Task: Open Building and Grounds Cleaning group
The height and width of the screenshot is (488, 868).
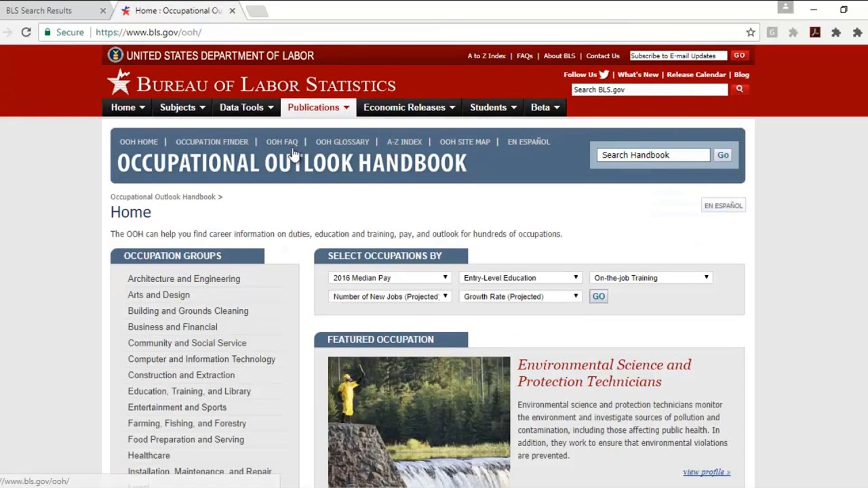Action: pyautogui.click(x=188, y=311)
